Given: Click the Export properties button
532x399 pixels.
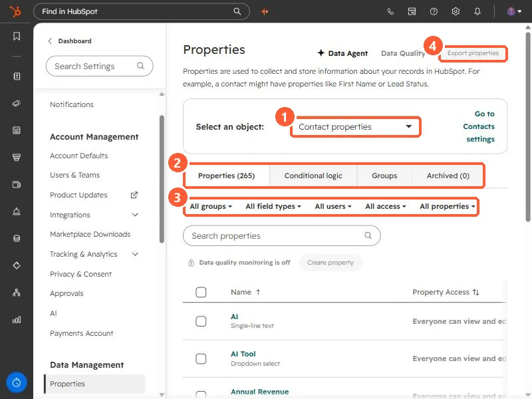Looking at the screenshot, I should tap(473, 53).
